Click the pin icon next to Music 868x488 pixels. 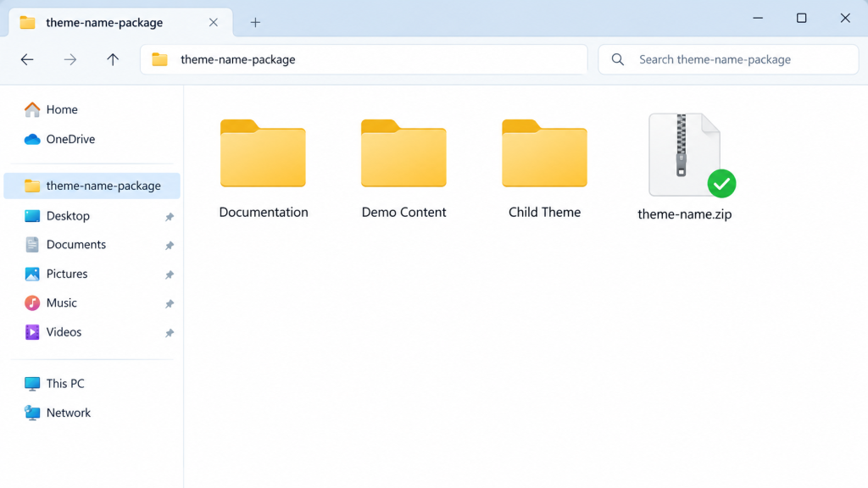click(x=170, y=304)
